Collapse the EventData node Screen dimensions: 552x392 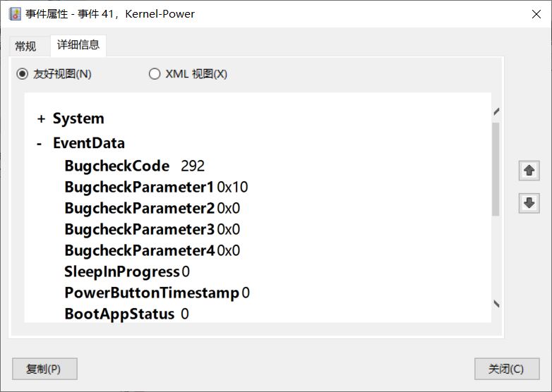(40, 143)
